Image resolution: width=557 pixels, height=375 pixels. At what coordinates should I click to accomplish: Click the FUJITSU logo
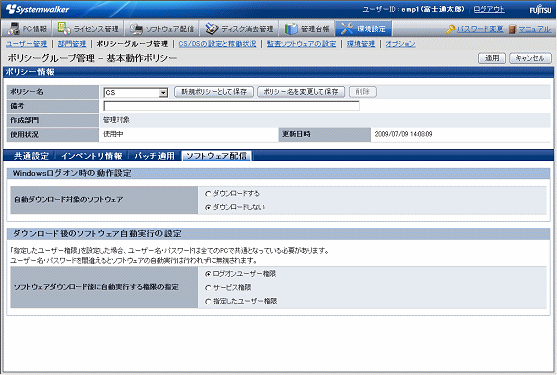point(540,10)
